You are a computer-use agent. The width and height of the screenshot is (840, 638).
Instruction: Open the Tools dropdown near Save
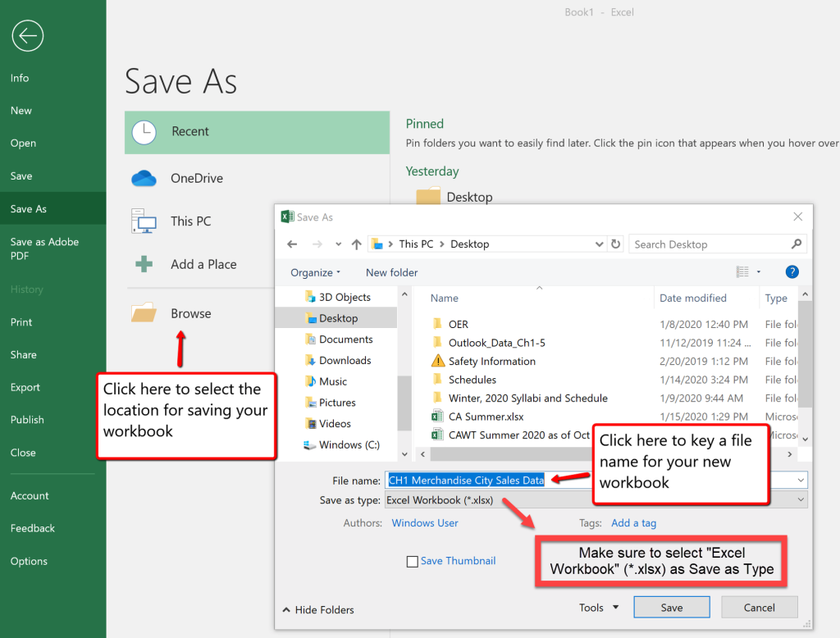coord(599,607)
